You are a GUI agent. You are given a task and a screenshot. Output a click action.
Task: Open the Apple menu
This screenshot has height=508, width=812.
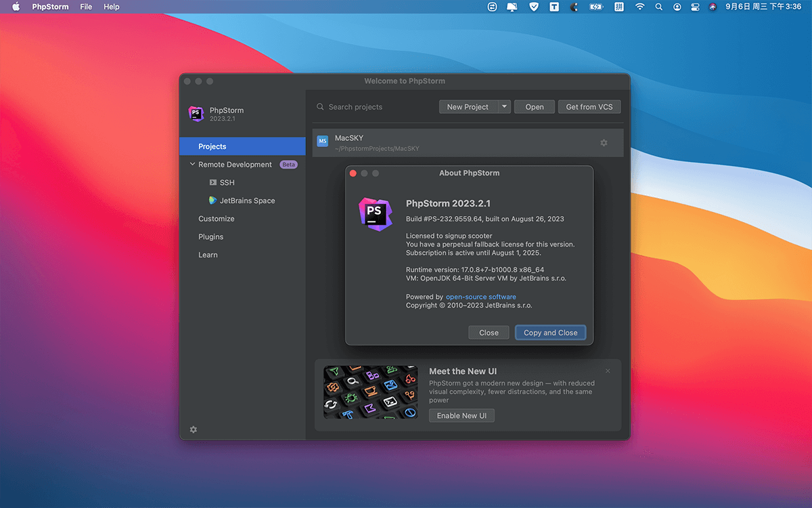tap(16, 7)
